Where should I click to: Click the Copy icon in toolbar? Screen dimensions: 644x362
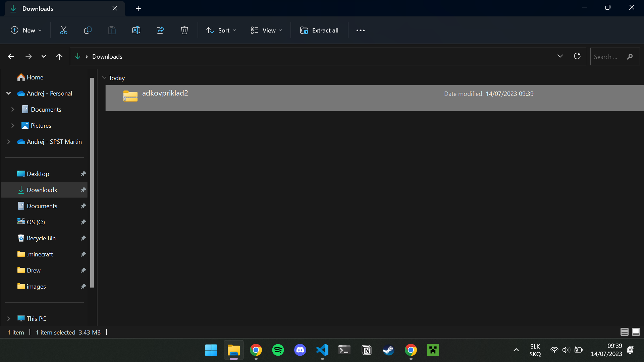pos(88,31)
